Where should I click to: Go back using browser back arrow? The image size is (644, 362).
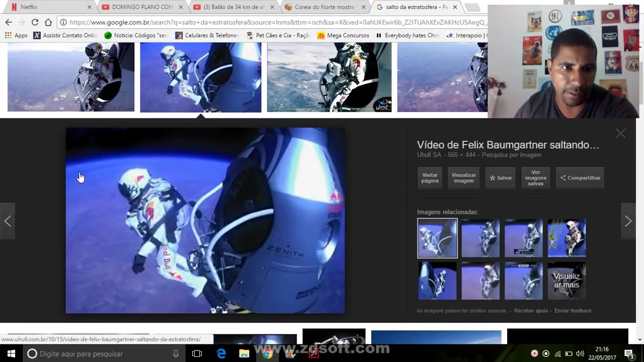(x=9, y=22)
